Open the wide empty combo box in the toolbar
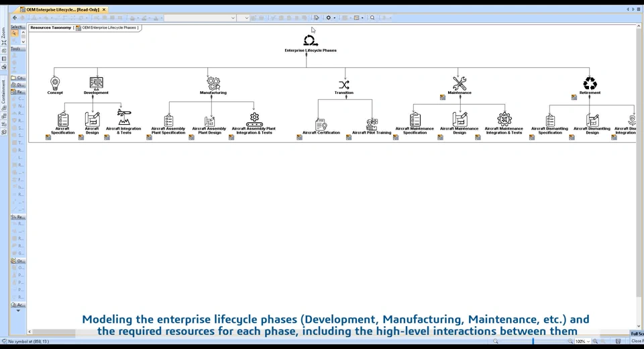 pos(200,17)
